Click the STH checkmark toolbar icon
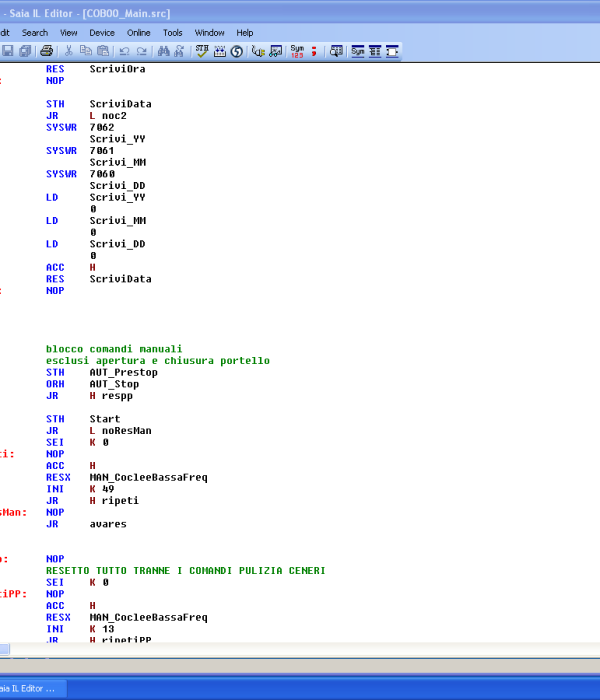 203,50
